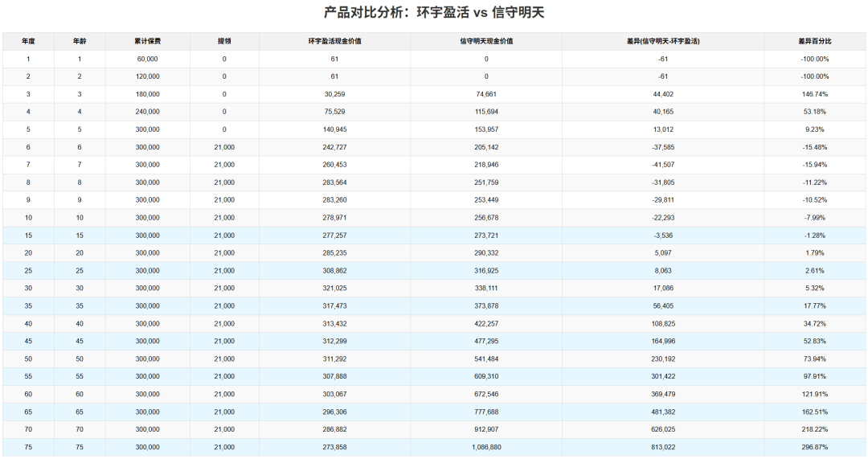Click the -41,507 difference cell
Image resolution: width=868 pixels, height=459 pixels.
coord(663,165)
